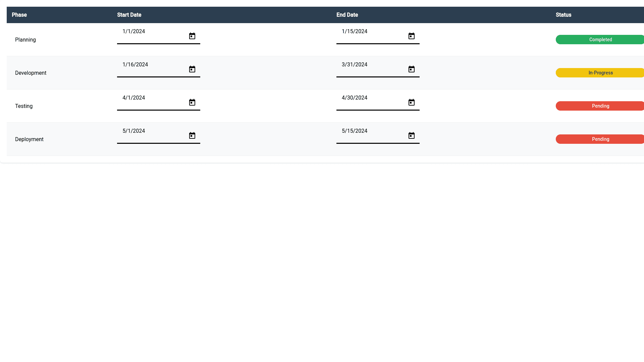Click the yellow In-Progress status badge
The width and height of the screenshot is (644, 362).
click(x=600, y=73)
